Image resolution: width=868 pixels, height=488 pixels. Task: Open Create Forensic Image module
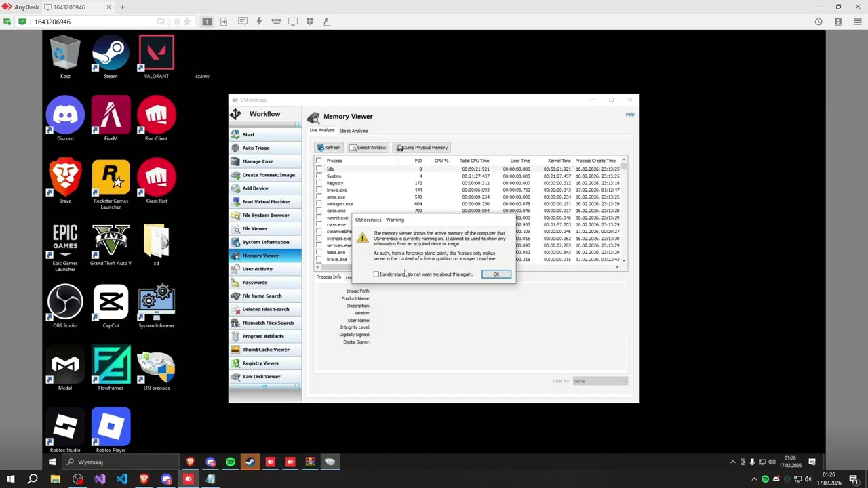265,175
